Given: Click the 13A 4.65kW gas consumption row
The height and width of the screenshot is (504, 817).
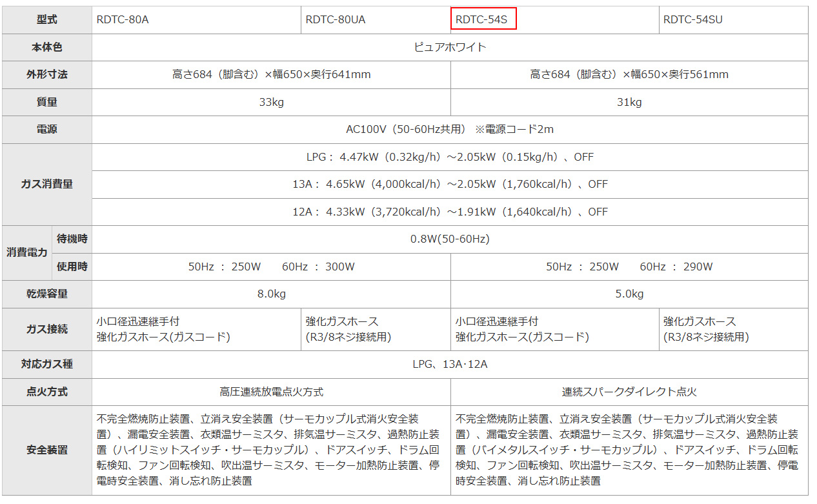Looking at the screenshot, I should pos(450,184).
